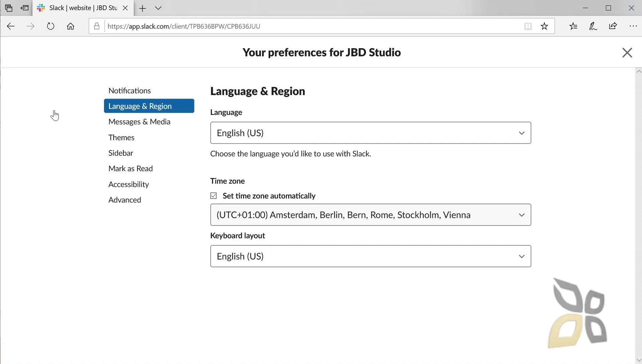
Task: Open Sidebar preferences
Action: [121, 153]
